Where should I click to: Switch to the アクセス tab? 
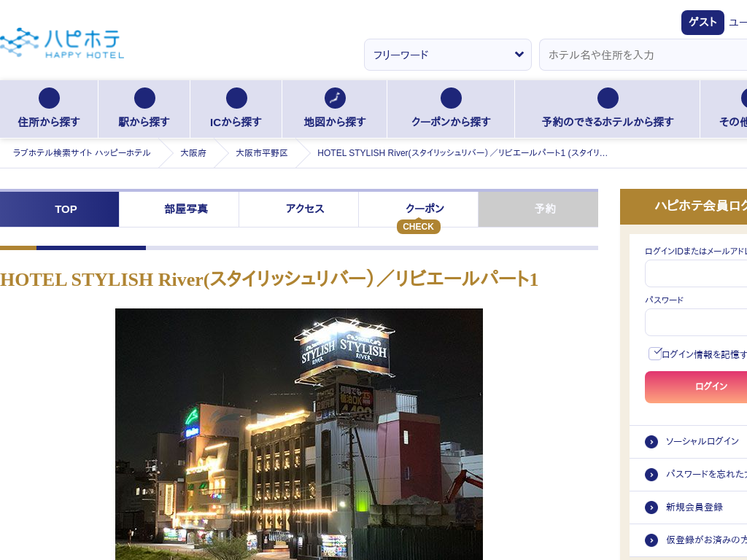[298, 209]
